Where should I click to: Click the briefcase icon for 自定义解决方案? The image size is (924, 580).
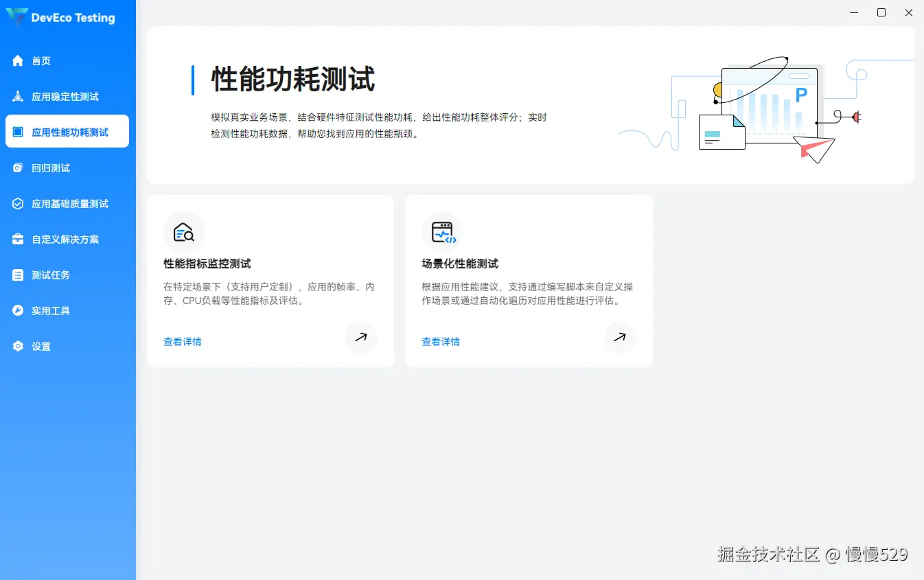18,240
